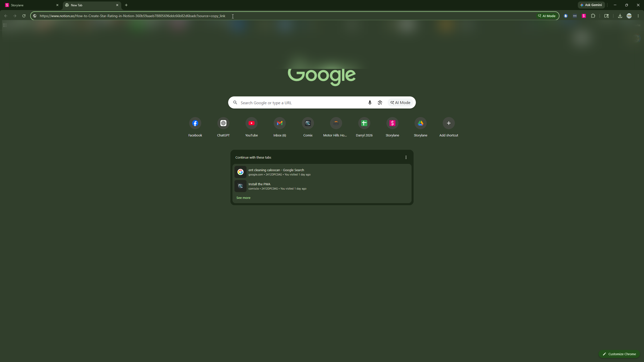Open the three-dot extension icon in toolbar
The width and height of the screenshot is (644, 362).
click(575, 16)
